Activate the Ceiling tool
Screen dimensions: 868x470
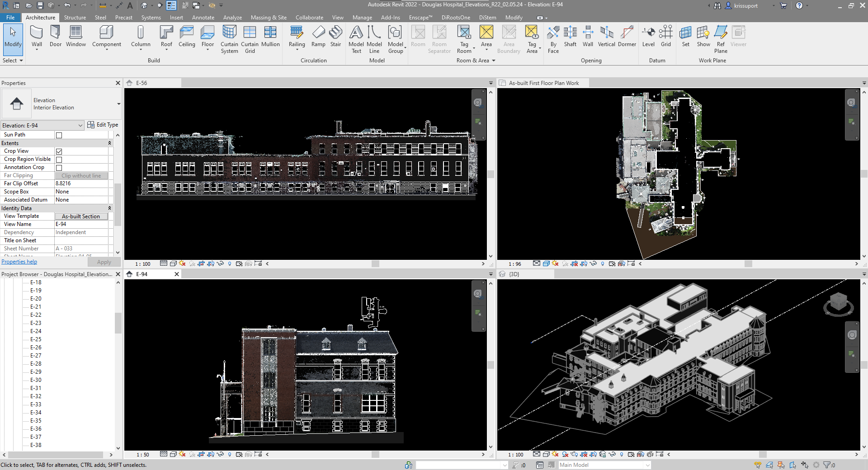[x=187, y=36]
